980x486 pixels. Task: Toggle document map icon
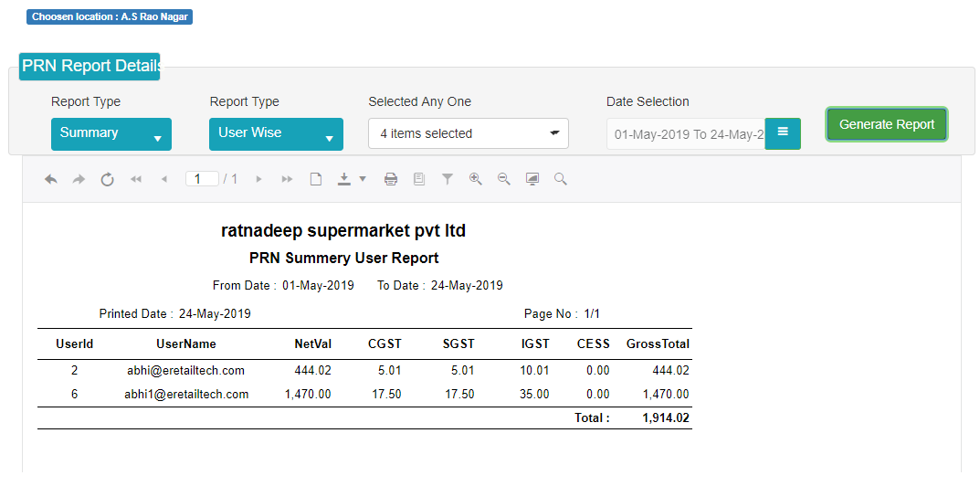tap(418, 180)
